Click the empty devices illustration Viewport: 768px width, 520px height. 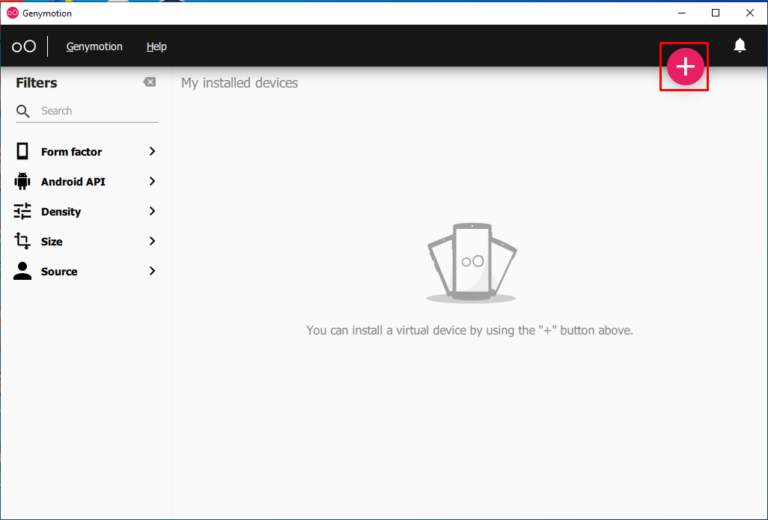pos(472,263)
